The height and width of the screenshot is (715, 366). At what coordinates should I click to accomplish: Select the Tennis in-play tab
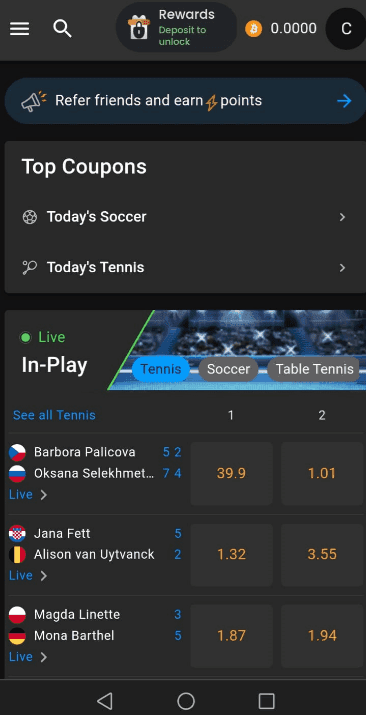click(x=160, y=369)
